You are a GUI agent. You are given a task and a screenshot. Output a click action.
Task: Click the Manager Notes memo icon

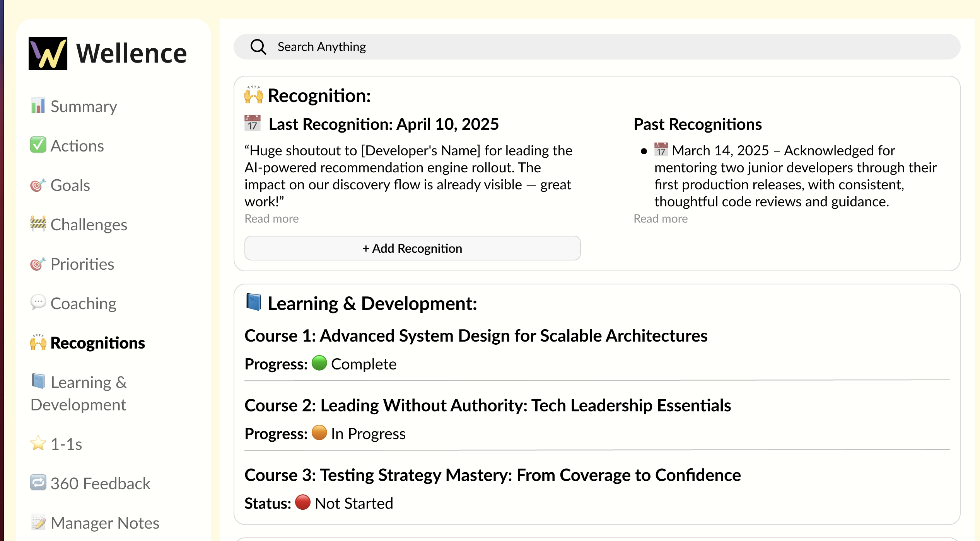[x=38, y=522]
